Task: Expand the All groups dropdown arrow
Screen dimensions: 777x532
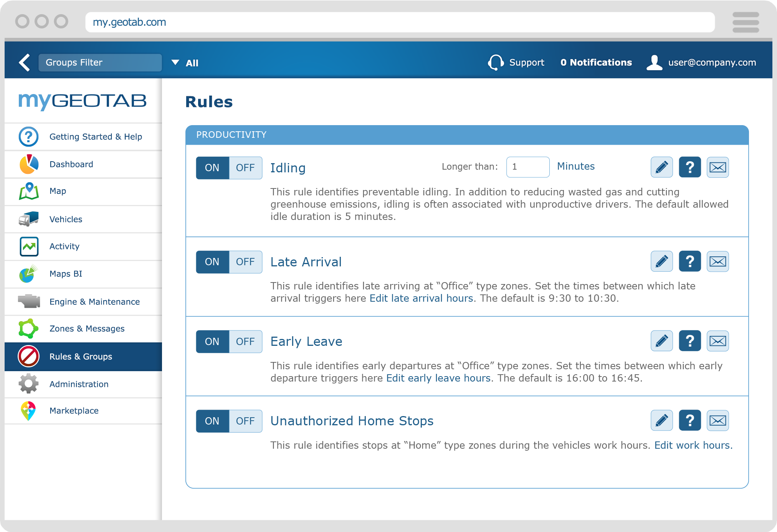Action: pyautogui.click(x=175, y=62)
